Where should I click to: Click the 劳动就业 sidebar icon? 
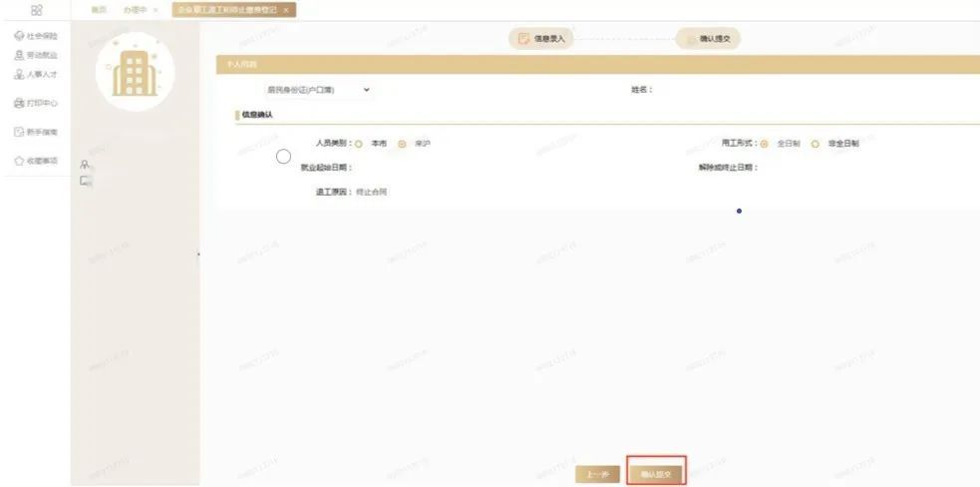tap(19, 56)
